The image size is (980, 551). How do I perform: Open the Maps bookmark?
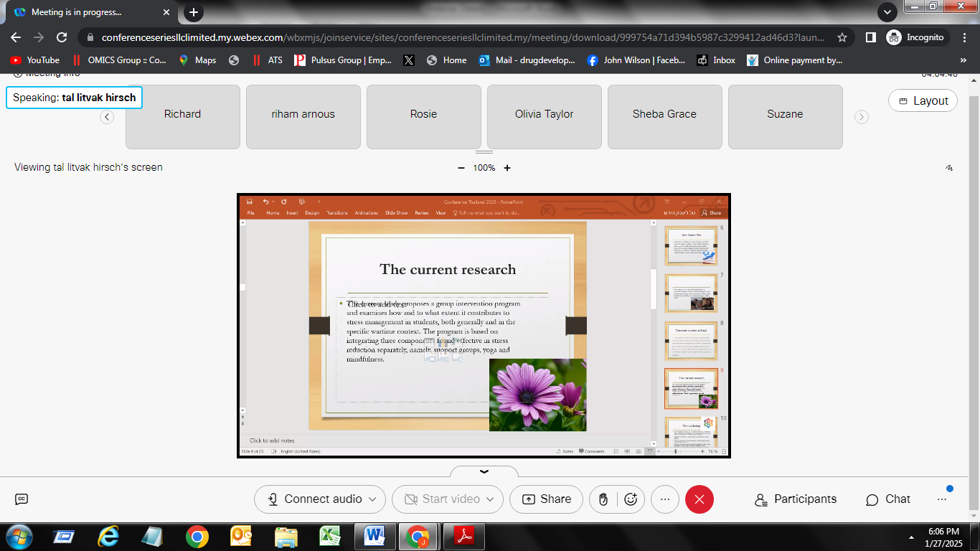[197, 60]
